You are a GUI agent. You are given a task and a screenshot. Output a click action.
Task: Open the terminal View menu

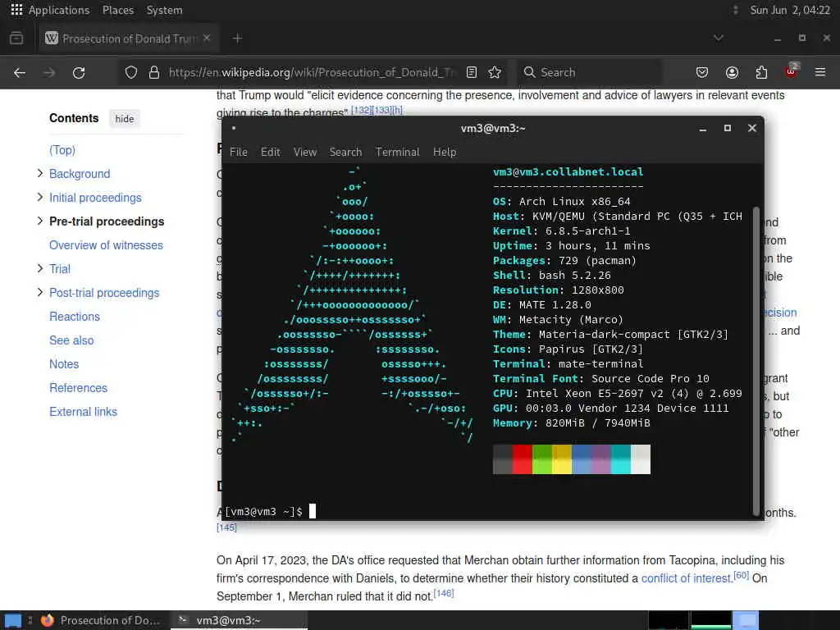[x=305, y=152]
